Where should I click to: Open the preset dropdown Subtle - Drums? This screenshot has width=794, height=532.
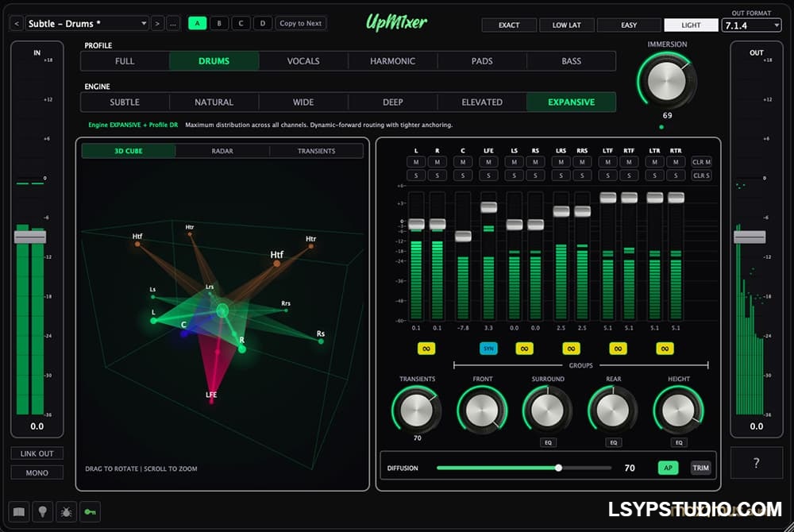tap(87, 23)
